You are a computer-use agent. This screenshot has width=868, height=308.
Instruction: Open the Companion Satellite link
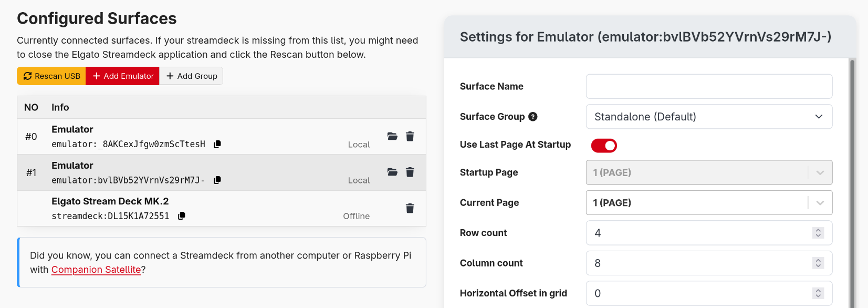point(96,270)
